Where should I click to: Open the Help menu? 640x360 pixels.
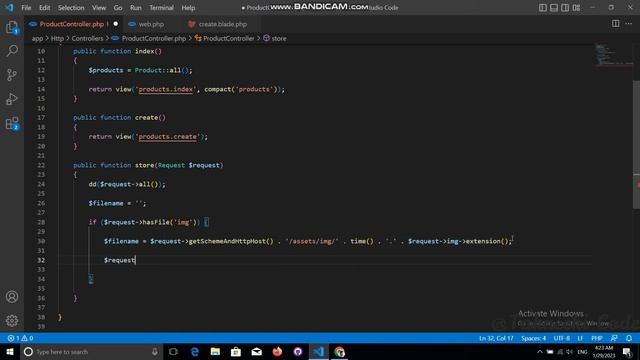188,8
